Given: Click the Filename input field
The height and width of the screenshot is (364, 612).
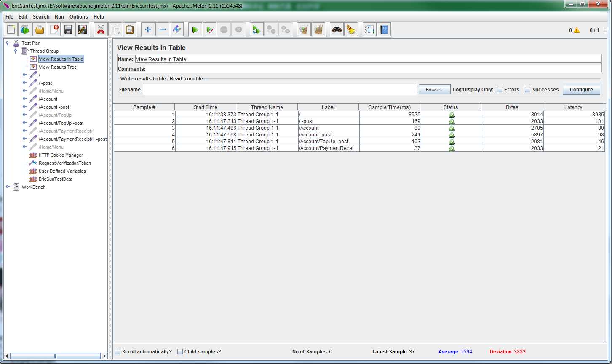Looking at the screenshot, I should pos(279,89).
